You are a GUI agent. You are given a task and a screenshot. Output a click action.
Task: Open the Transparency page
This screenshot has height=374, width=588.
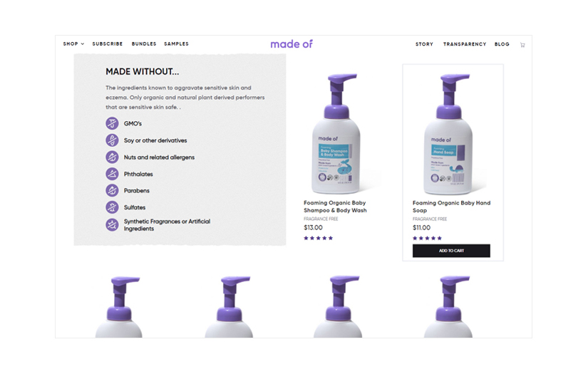point(465,44)
